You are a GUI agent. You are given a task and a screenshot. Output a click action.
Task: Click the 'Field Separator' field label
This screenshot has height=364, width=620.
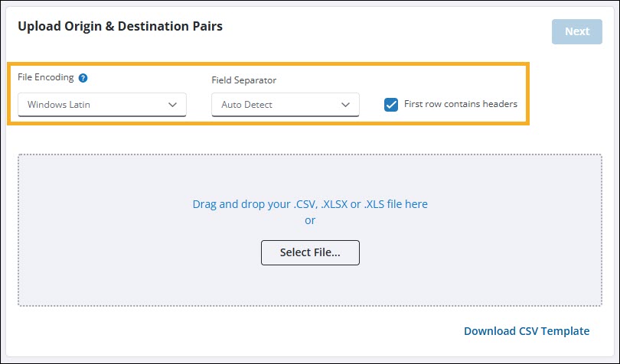[x=243, y=80]
